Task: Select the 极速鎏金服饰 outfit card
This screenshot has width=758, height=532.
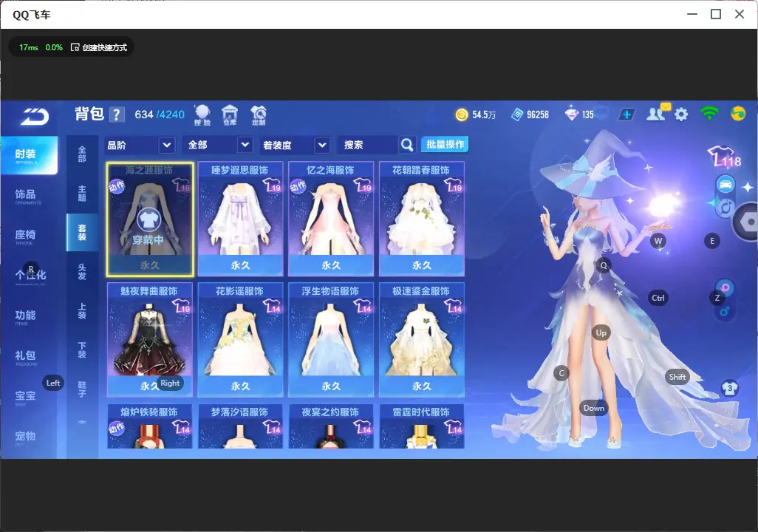Action: click(x=422, y=340)
